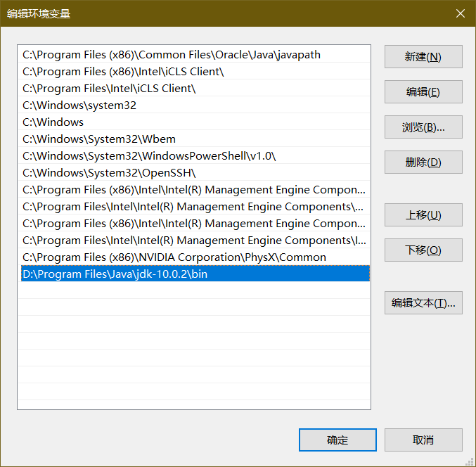
Task: Select the C:\Windows path entry
Action: [53, 122]
